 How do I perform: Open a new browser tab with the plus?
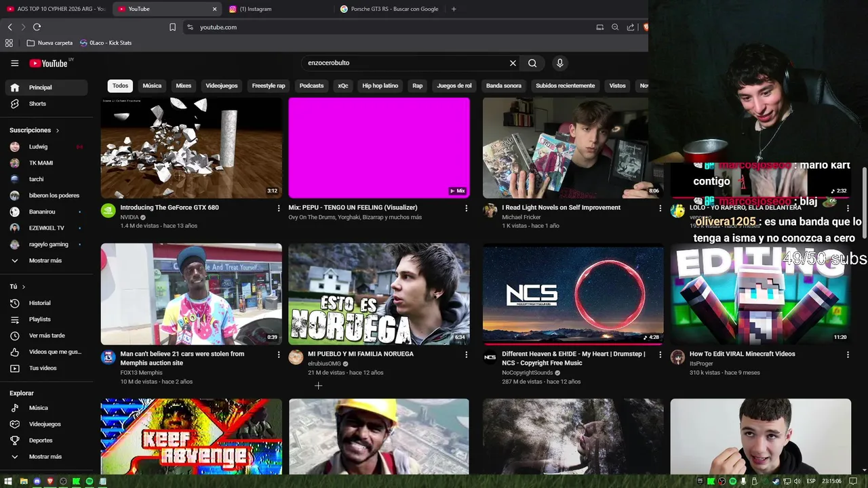(454, 9)
